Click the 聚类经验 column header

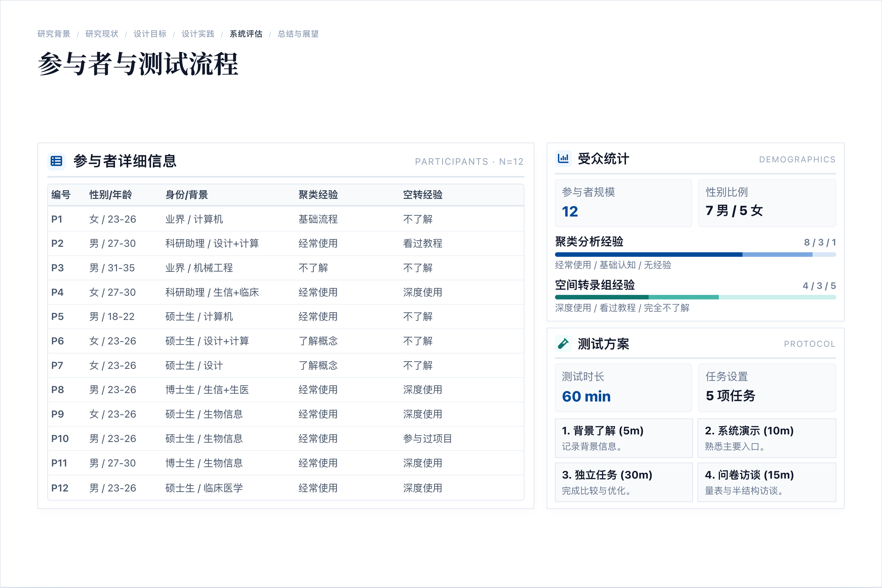tap(318, 195)
